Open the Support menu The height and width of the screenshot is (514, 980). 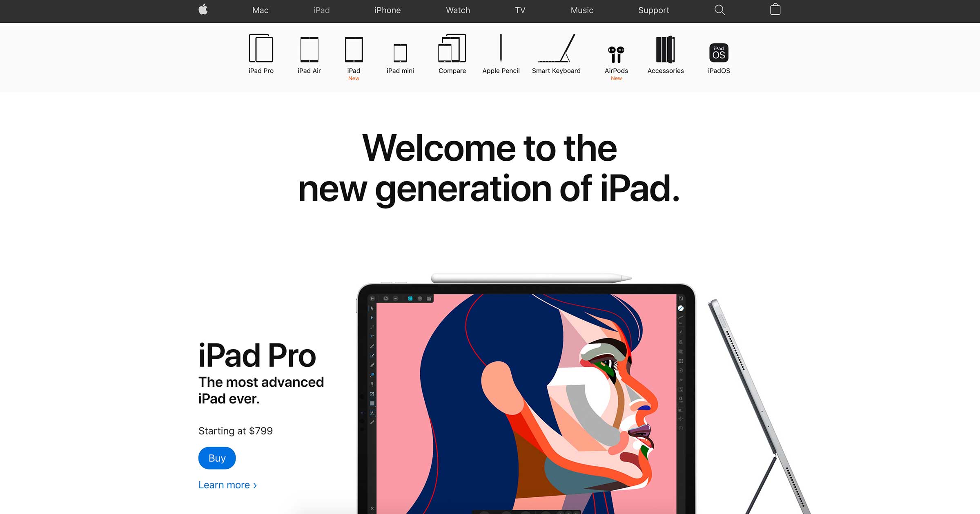pyautogui.click(x=654, y=10)
